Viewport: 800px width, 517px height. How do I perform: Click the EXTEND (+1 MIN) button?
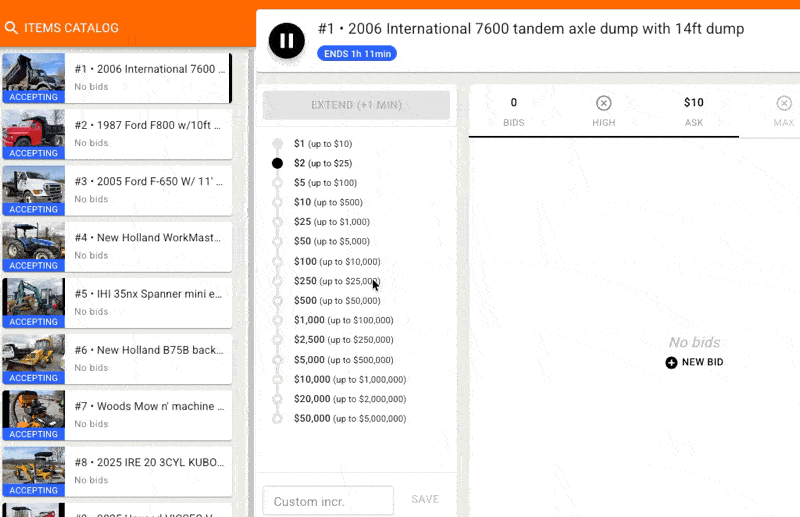[x=356, y=105]
